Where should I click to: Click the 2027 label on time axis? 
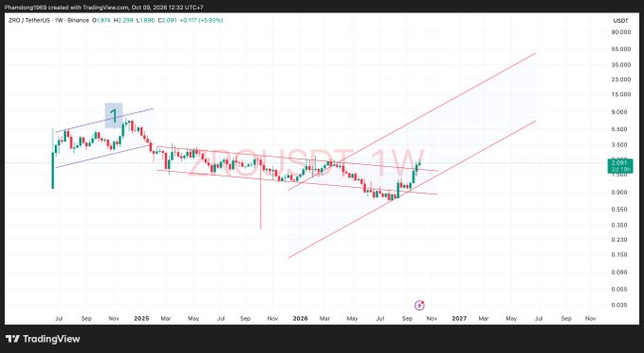[459, 319]
